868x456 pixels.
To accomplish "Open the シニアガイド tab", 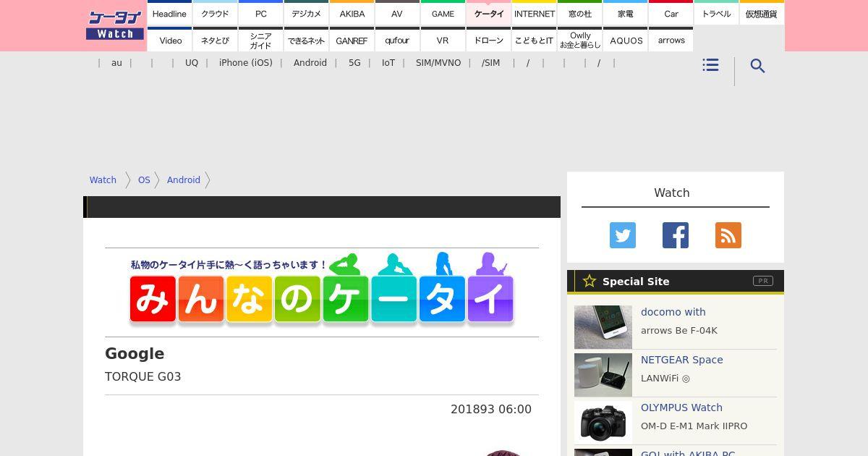I will coord(260,40).
